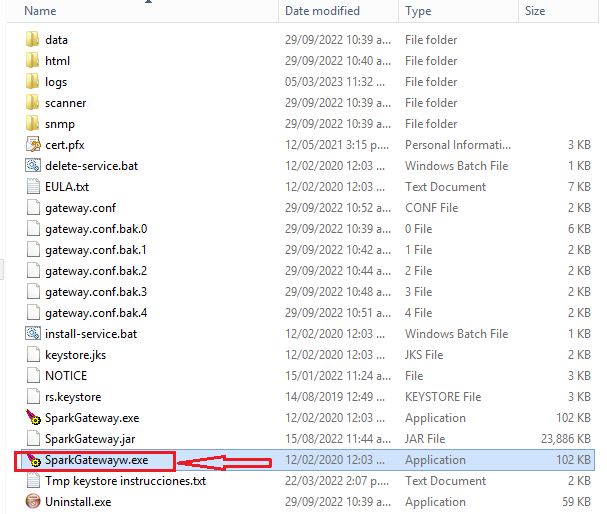
Task: Select the html folder name
Action: pos(57,61)
